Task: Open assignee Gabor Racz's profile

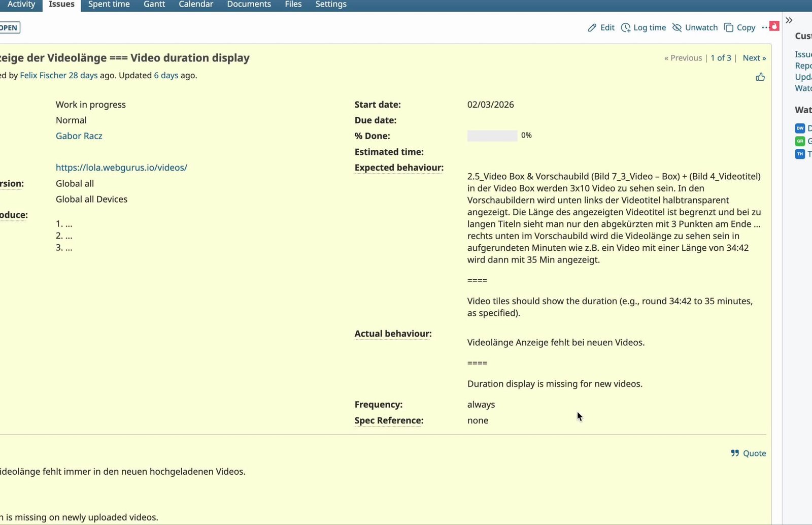Action: tap(79, 136)
